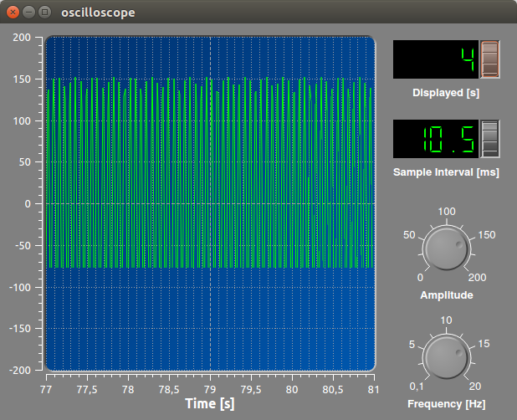Click the oscilloscope waveform plot canvas
This screenshot has width=517, height=420.
coord(210,204)
